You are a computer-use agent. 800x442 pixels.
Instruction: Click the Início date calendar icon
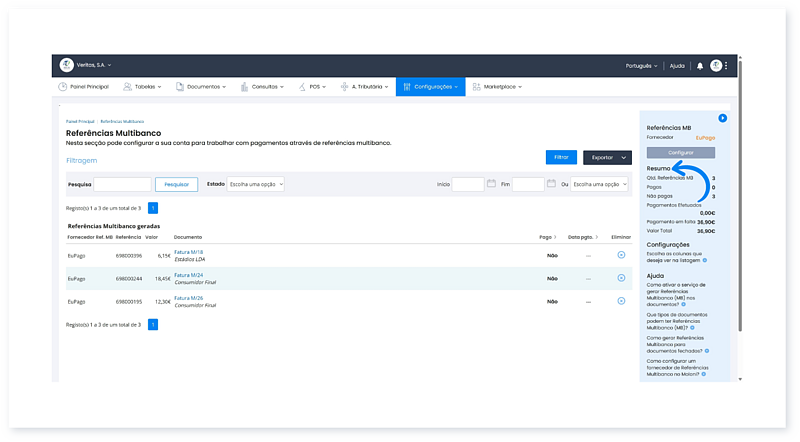[x=491, y=184]
